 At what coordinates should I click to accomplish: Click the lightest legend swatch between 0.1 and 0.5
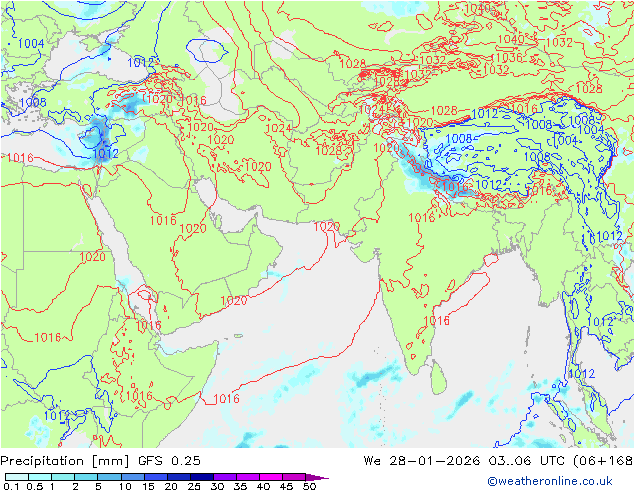coord(17,477)
